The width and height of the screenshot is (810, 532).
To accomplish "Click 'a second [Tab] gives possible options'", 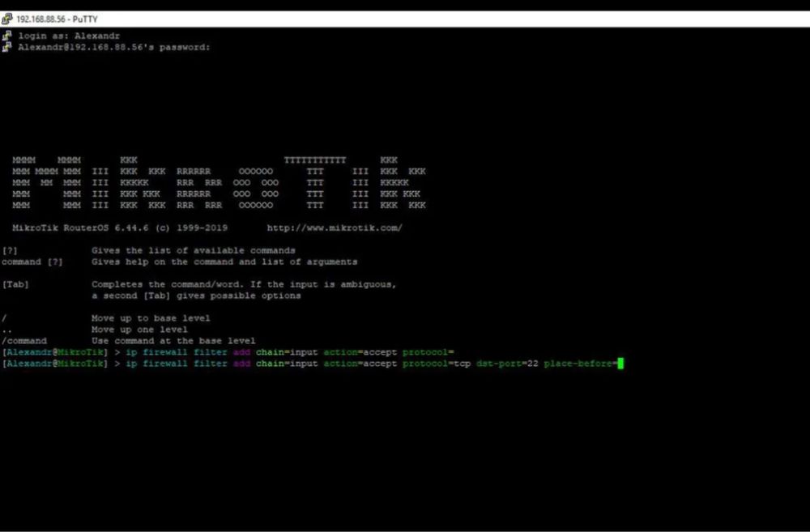I will (x=196, y=296).
